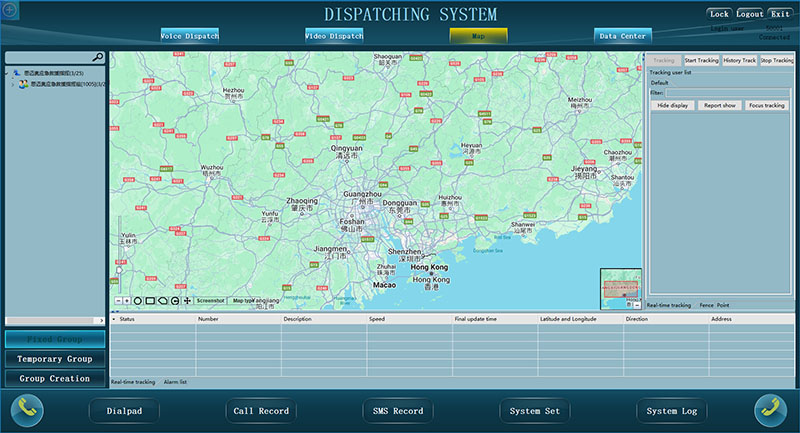Select the polygon drawing tool on map

[163, 301]
